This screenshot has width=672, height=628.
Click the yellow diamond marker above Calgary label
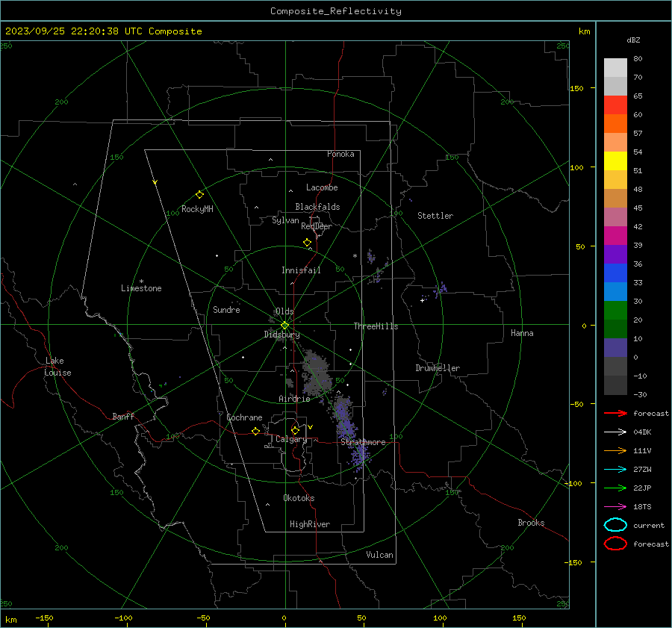(295, 430)
